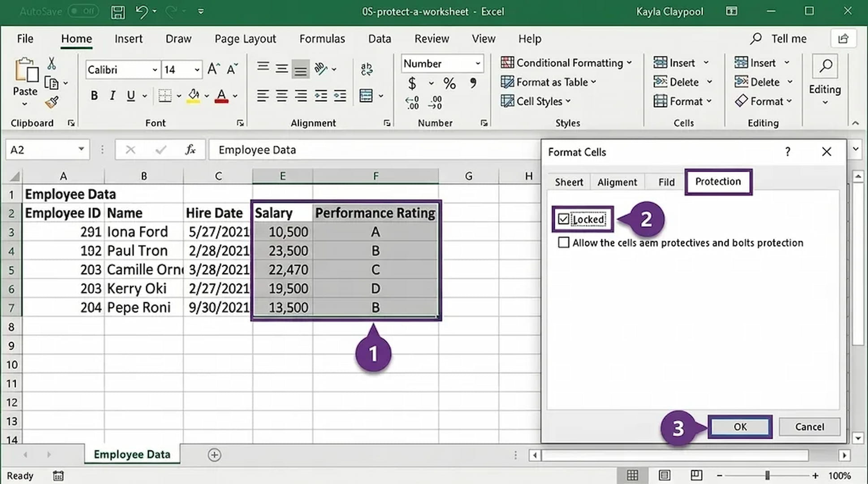868x484 pixels.
Task: Click Increase Indent icon
Action: tap(340, 95)
